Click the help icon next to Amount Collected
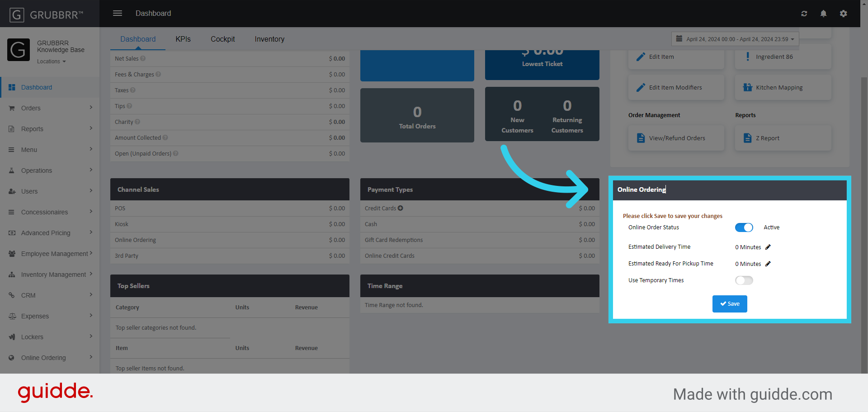The height and width of the screenshot is (412, 868). point(165,137)
